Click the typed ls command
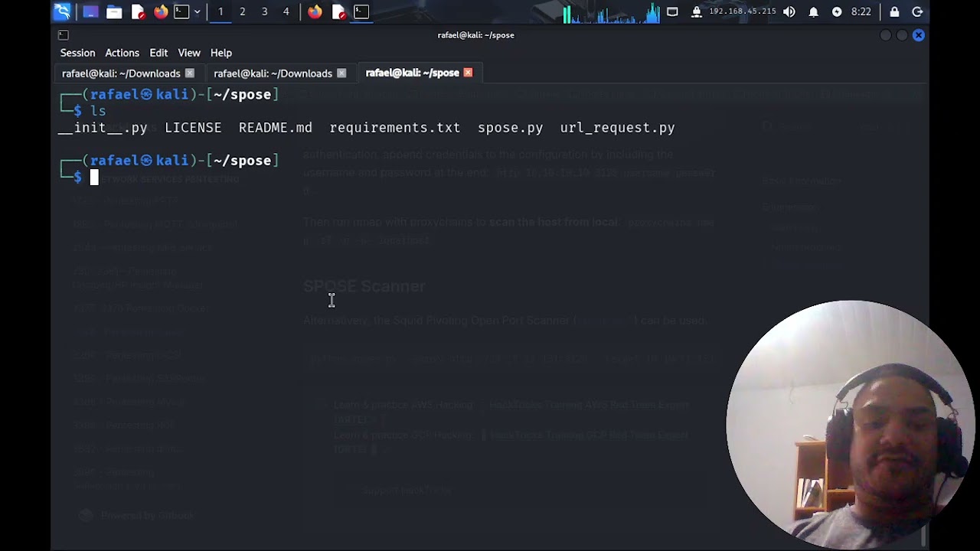This screenshot has width=980, height=551. pyautogui.click(x=98, y=111)
